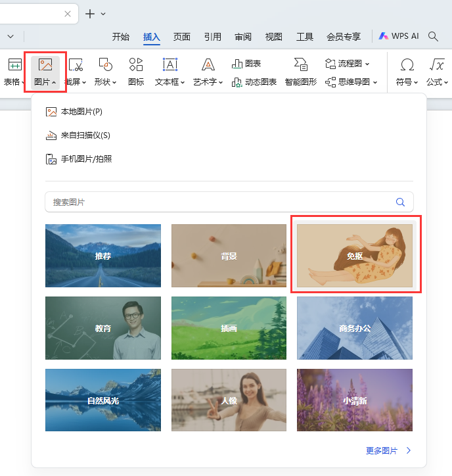Insert a 动态图表 dynamic chart

[254, 82]
